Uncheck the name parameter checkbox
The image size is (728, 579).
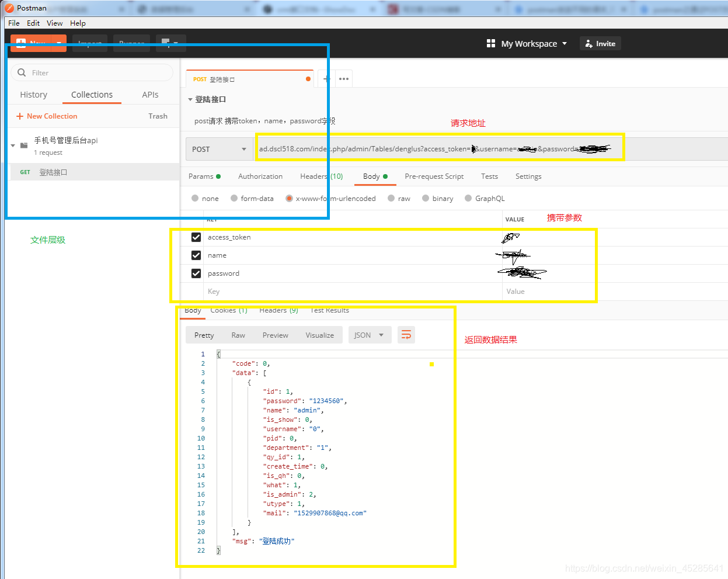tap(196, 255)
